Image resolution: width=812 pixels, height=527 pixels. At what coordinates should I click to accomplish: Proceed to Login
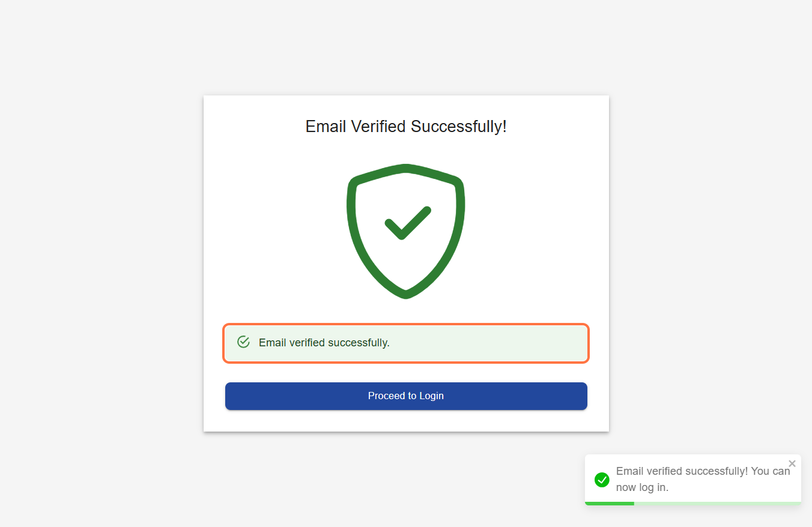coord(406,396)
